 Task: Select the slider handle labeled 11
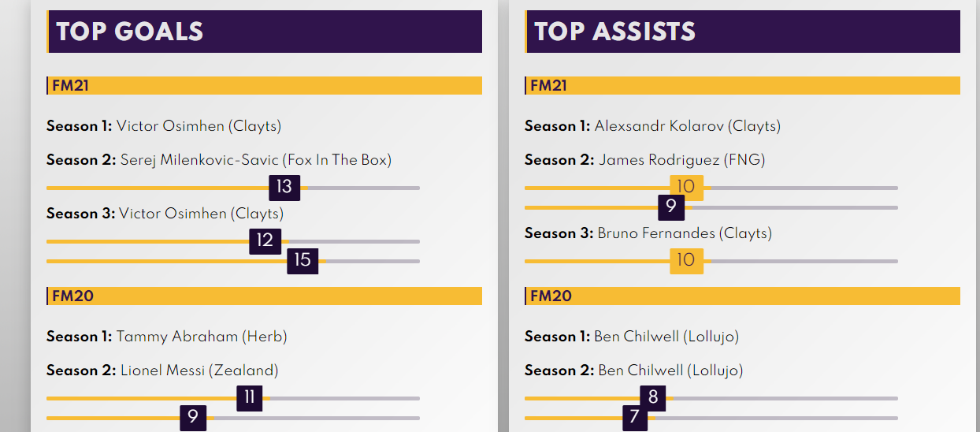250,397
